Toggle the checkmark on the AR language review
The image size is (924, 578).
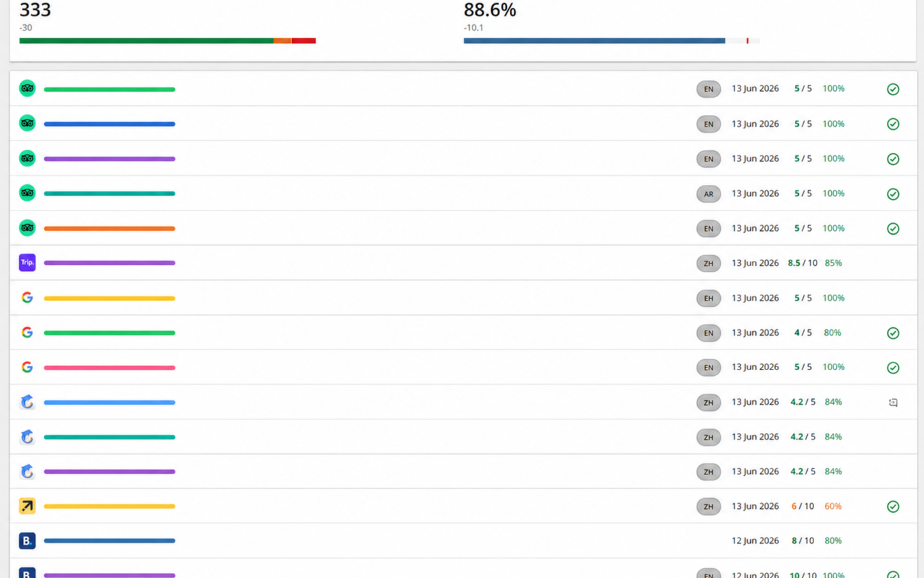point(893,194)
